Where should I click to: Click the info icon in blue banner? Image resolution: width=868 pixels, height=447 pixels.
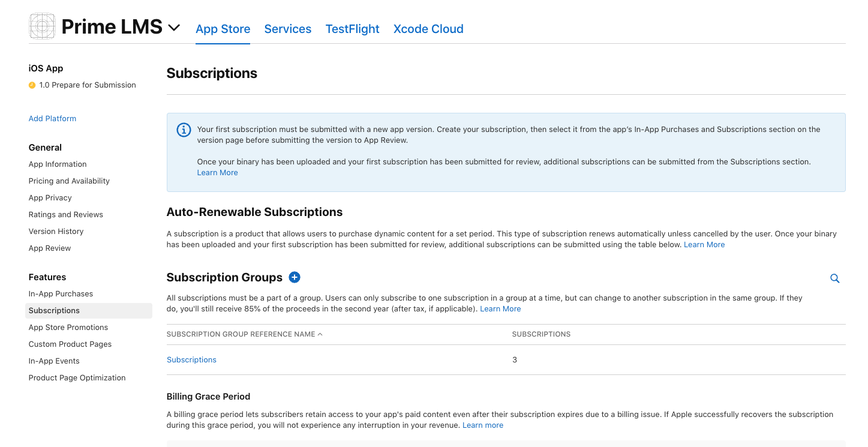pos(184,130)
